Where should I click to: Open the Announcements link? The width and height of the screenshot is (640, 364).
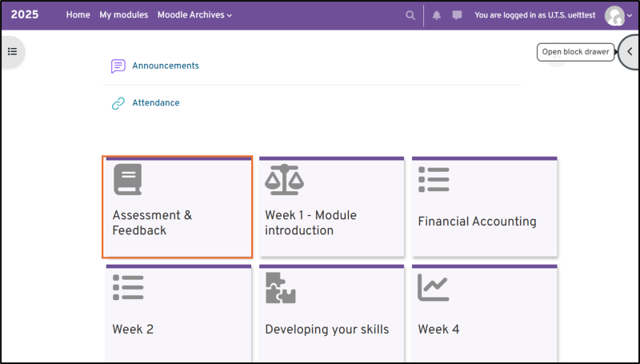tap(166, 66)
